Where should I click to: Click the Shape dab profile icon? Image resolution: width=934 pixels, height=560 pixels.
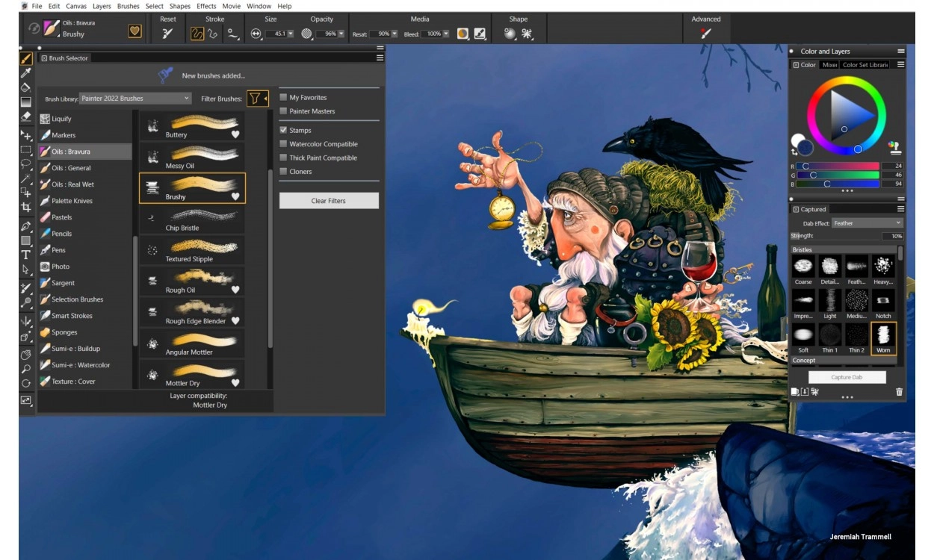click(510, 33)
